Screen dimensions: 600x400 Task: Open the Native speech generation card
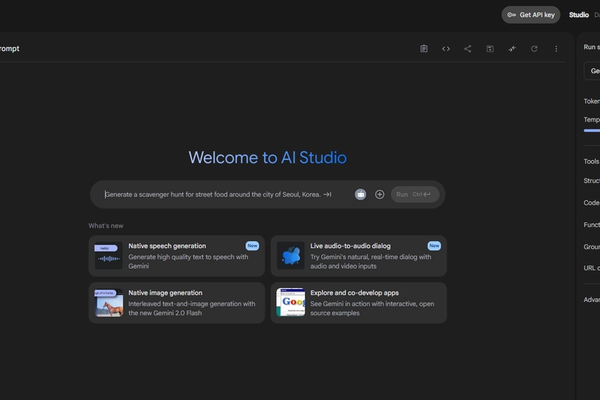[177, 256]
